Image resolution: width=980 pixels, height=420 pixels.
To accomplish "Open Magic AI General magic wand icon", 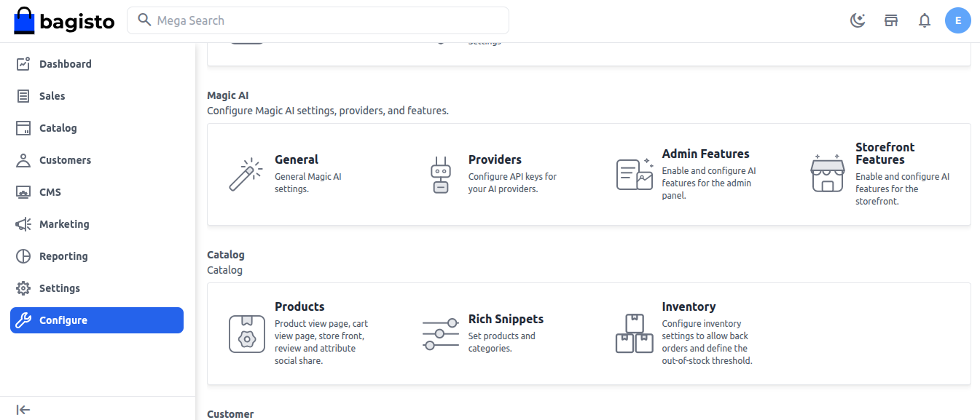I will point(246,175).
